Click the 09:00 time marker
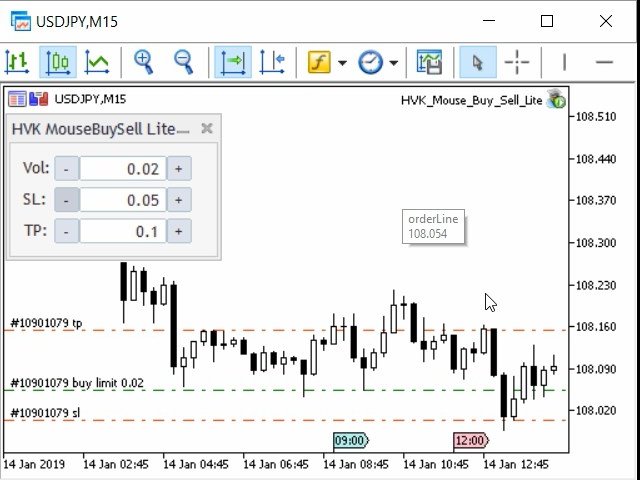Image resolution: width=640 pixels, height=480 pixels. [x=351, y=440]
